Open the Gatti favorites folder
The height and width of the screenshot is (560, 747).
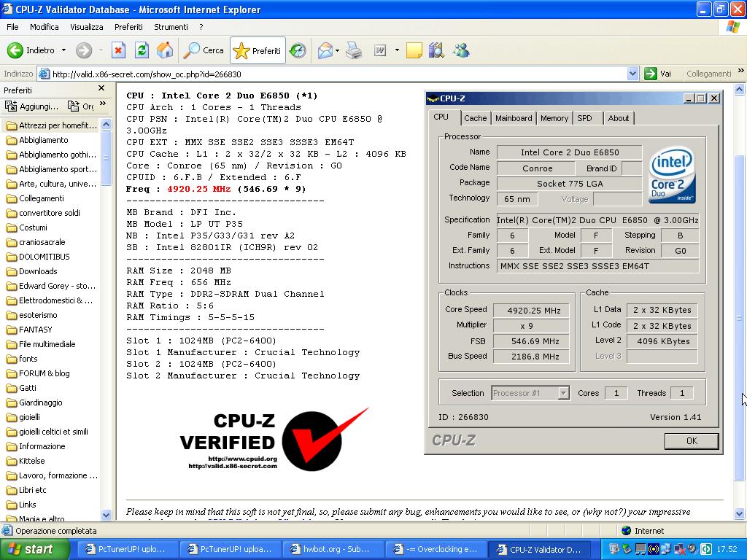click(21, 388)
